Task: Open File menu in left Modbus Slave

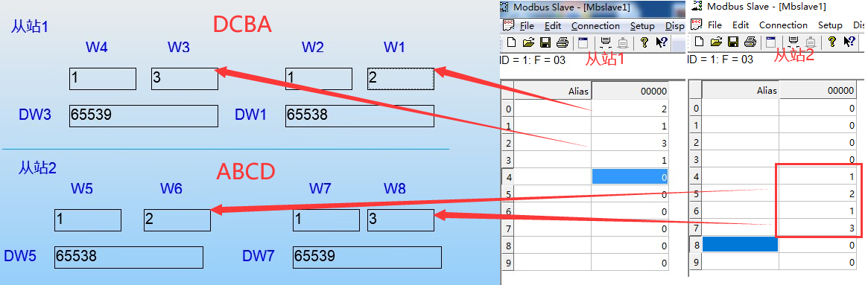Action: [x=527, y=26]
